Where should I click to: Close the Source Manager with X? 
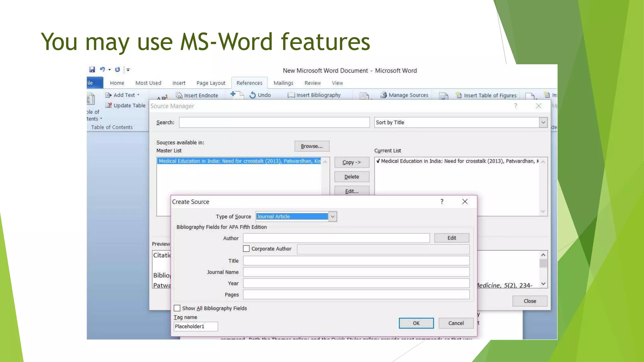(538, 106)
